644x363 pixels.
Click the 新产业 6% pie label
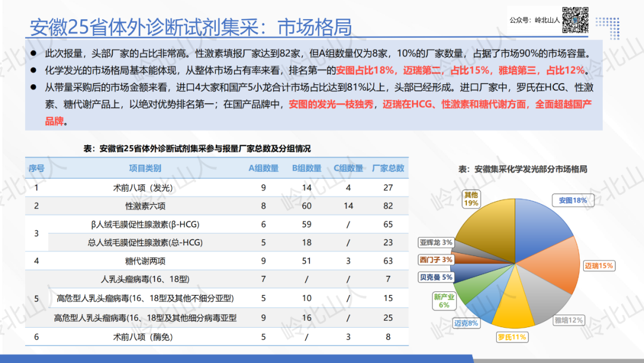coord(444,301)
